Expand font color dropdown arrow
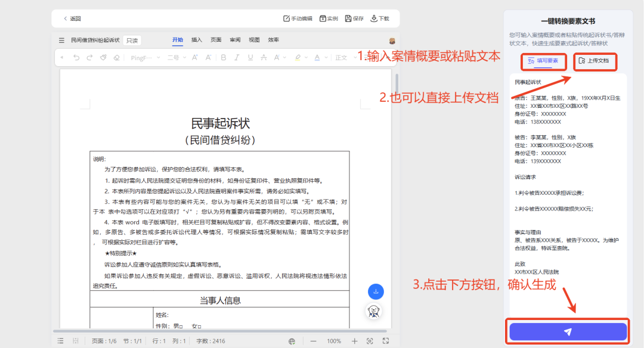The height and width of the screenshot is (348, 644). coord(326,58)
